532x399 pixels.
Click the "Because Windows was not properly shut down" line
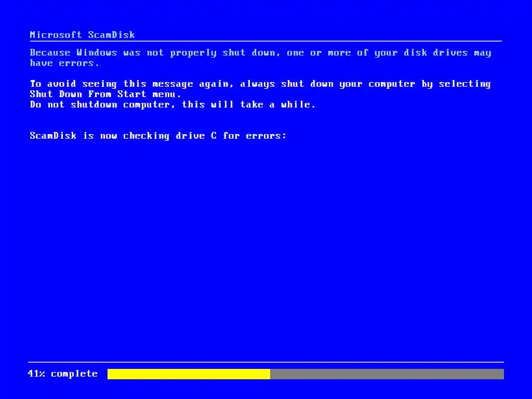(x=261, y=53)
